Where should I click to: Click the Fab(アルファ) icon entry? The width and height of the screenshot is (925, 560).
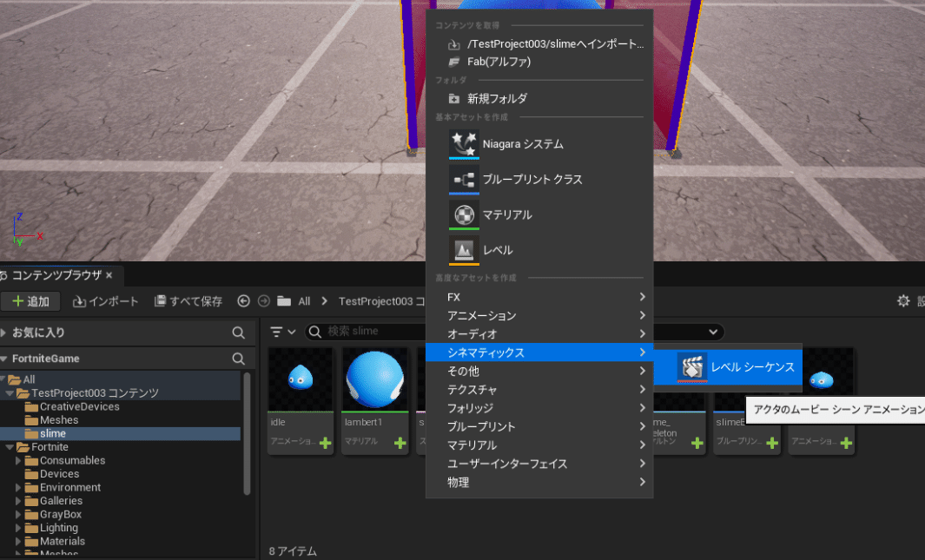click(x=453, y=62)
